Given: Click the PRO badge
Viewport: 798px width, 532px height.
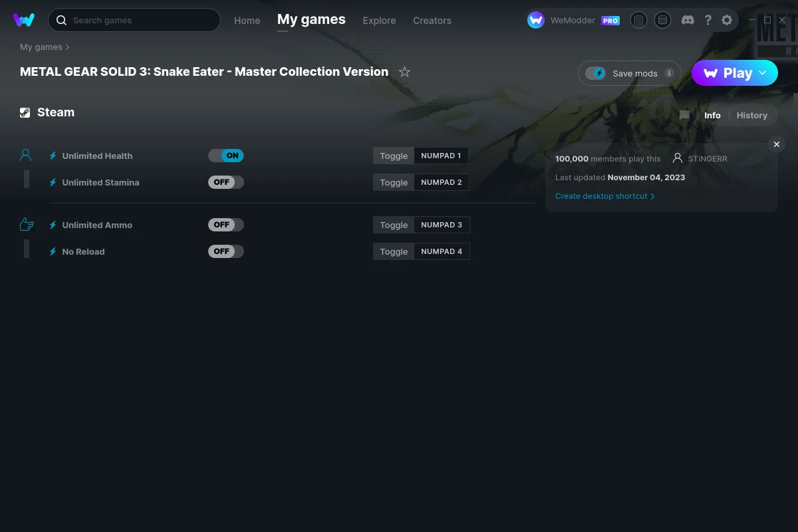Looking at the screenshot, I should tap(610, 21).
